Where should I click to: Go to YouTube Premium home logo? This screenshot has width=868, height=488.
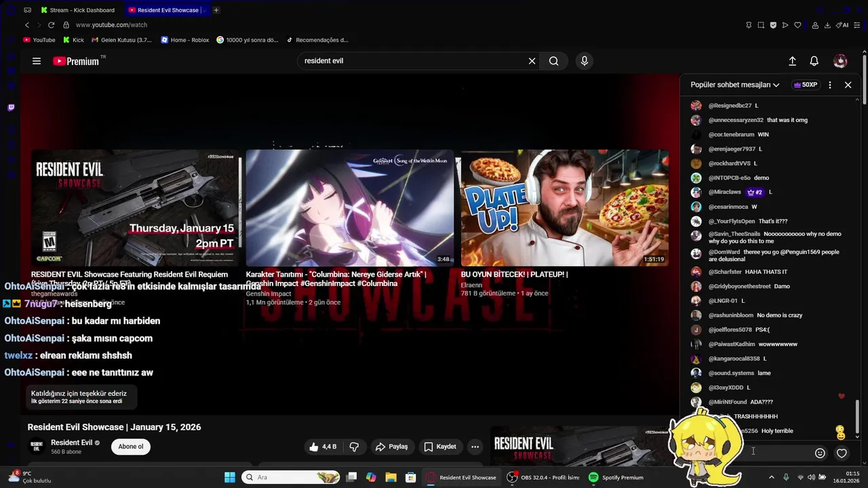tap(76, 61)
